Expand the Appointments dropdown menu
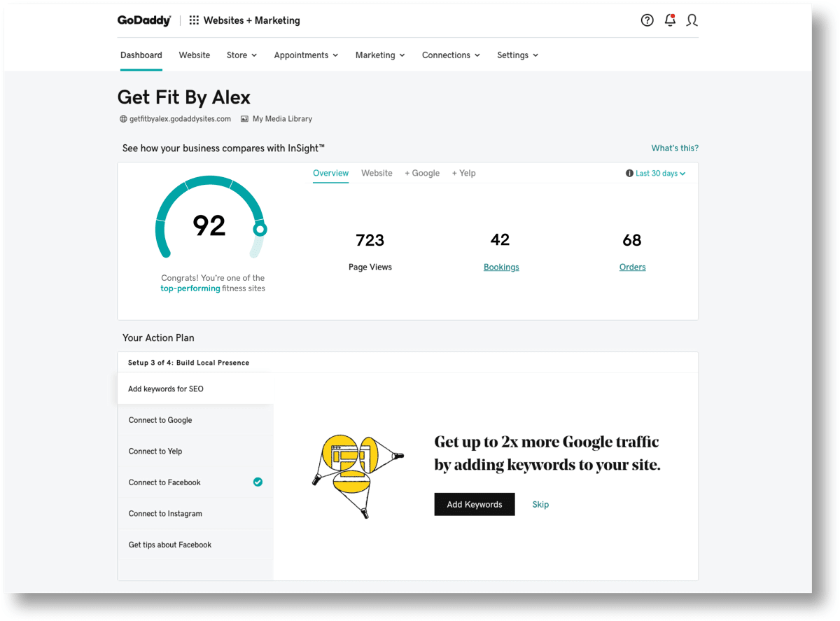Image resolution: width=840 pixels, height=621 pixels. pos(306,55)
